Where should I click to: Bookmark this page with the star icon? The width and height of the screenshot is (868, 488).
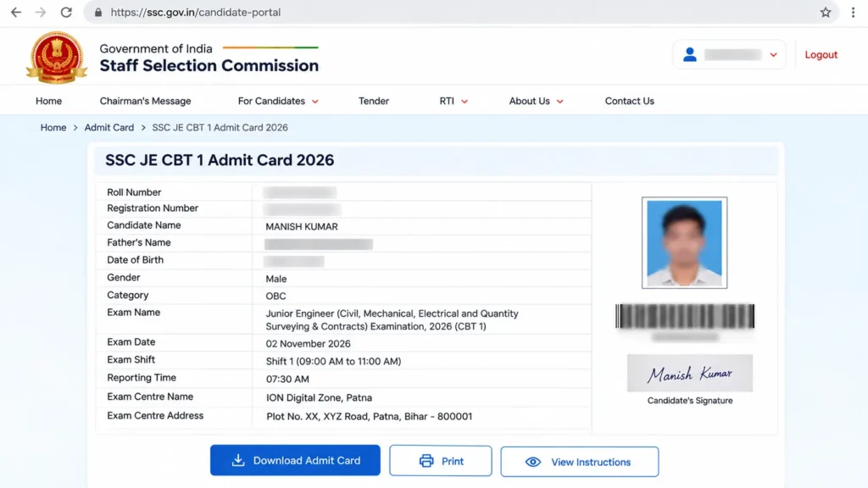[826, 12]
